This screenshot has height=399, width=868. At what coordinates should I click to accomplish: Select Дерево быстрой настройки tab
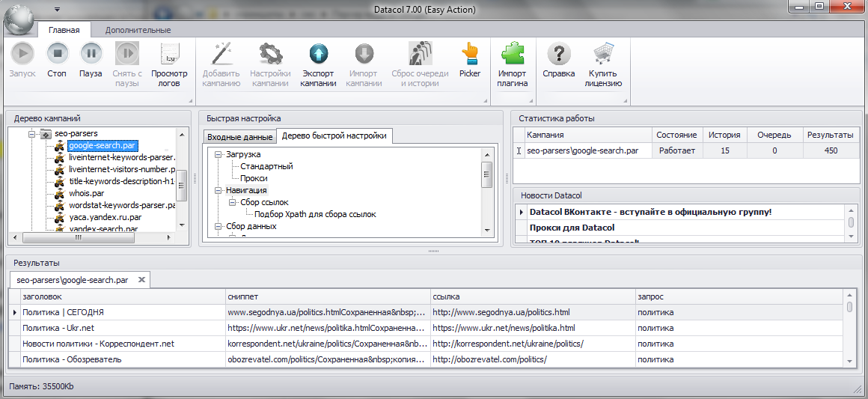pyautogui.click(x=334, y=135)
